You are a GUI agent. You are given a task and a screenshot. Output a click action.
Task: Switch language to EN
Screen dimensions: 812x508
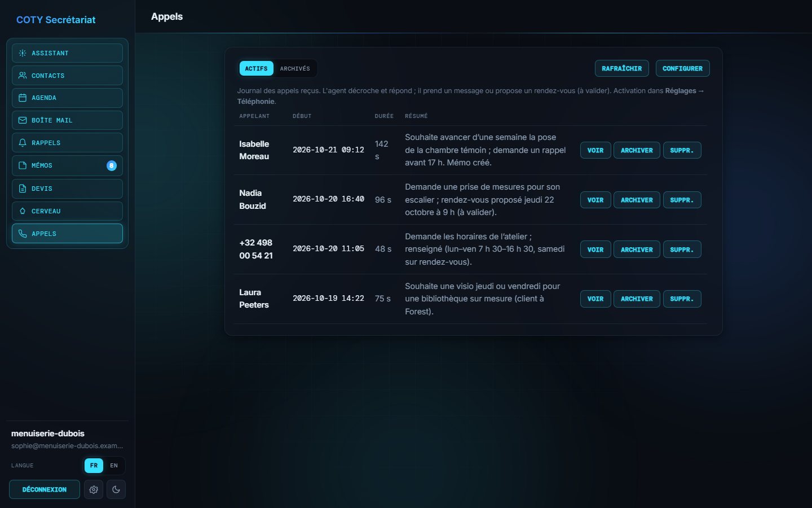[114, 466]
